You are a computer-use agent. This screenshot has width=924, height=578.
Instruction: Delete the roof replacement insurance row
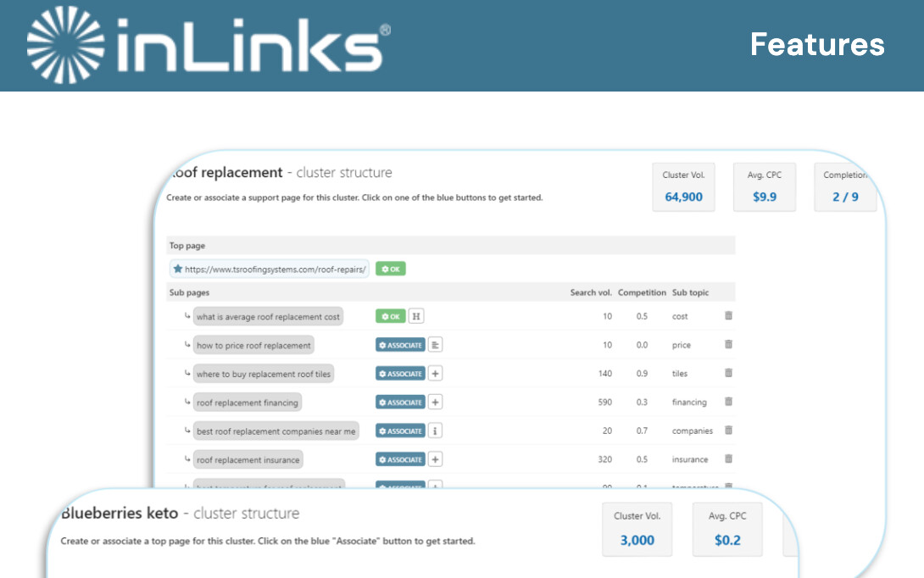pyautogui.click(x=728, y=459)
